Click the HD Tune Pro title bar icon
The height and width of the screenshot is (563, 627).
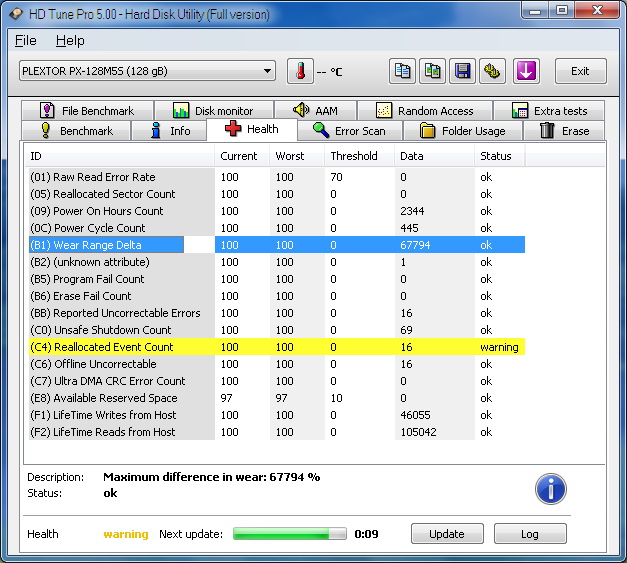coord(16,14)
